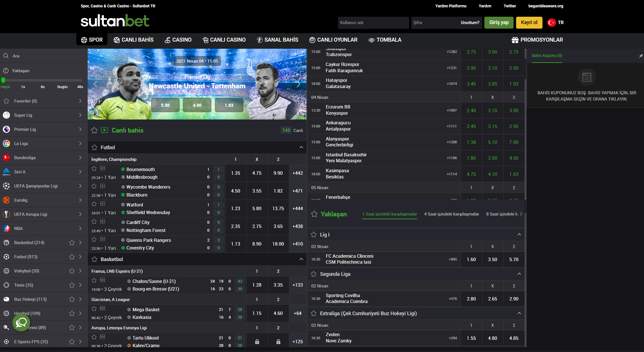This screenshot has width=644, height=352.
Task: Bet 1.35 on Bournemouth win
Action: point(236,173)
